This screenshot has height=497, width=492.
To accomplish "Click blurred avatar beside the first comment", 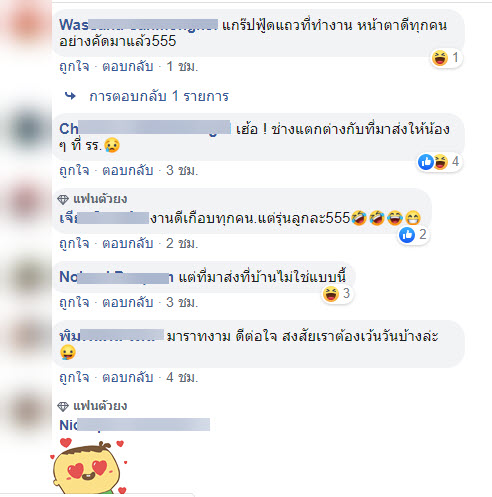I will tap(26, 23).
